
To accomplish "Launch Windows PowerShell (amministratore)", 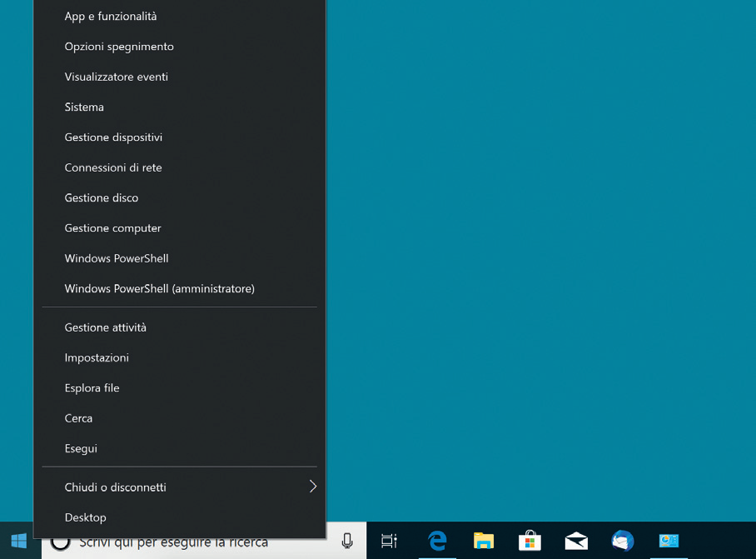I will (179, 289).
